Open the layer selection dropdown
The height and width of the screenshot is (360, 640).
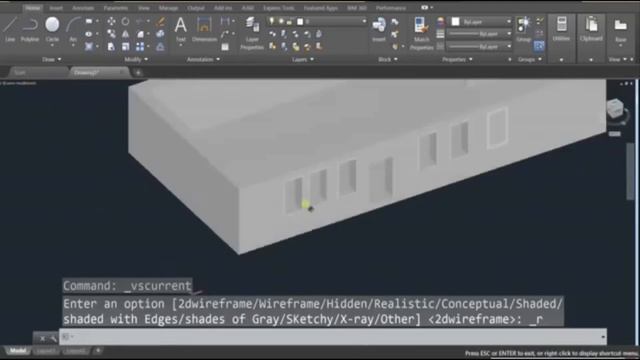click(363, 21)
